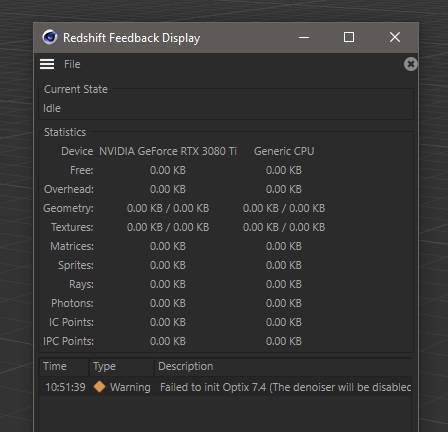Click the CPU Rays value 0.00 KB
This screenshot has height=432, width=448.
pyautogui.click(x=284, y=284)
